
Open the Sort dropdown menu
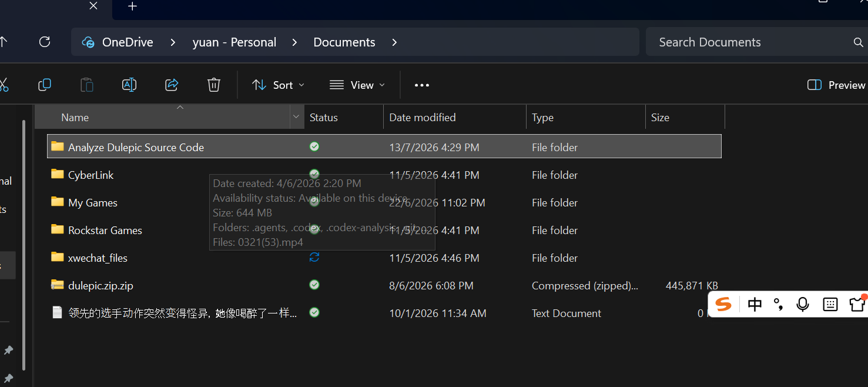(279, 85)
